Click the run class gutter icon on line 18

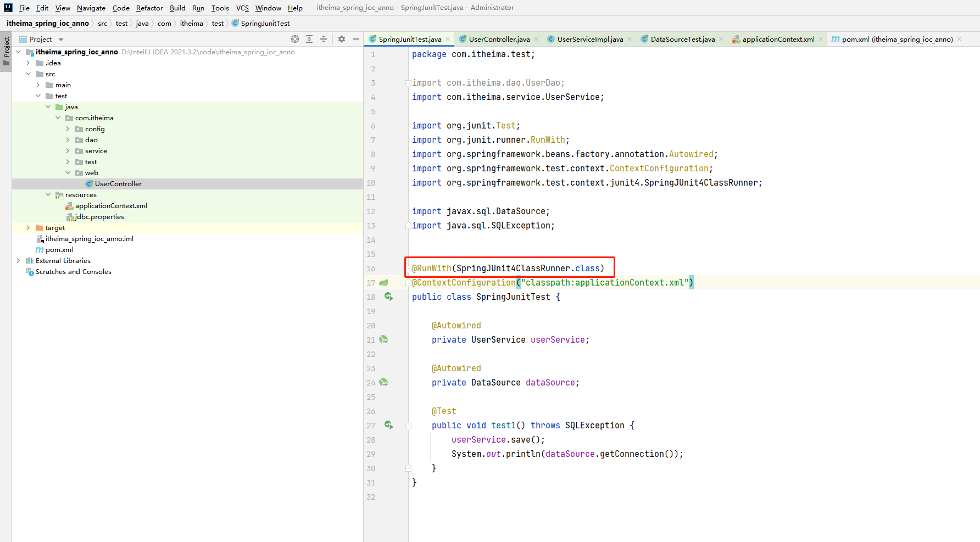389,297
